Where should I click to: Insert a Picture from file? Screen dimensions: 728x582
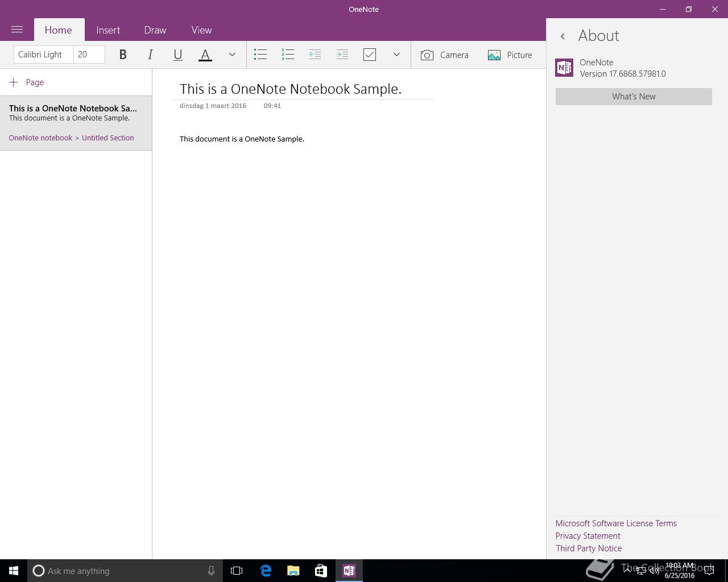tap(510, 55)
